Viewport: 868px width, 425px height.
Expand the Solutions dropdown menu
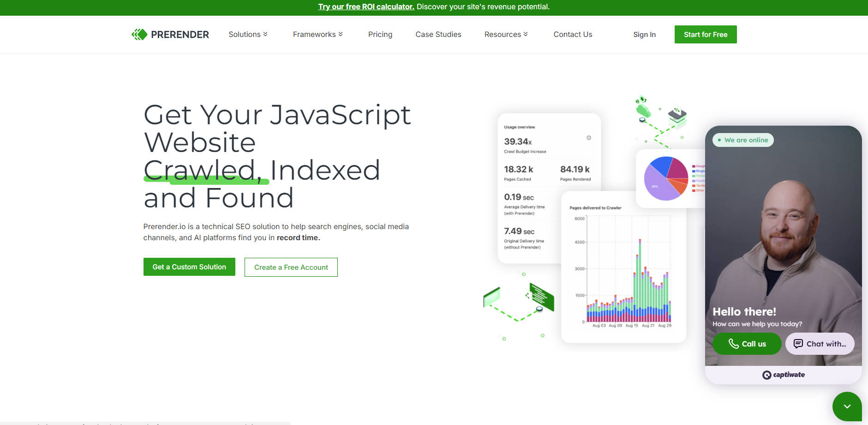pyautogui.click(x=248, y=35)
